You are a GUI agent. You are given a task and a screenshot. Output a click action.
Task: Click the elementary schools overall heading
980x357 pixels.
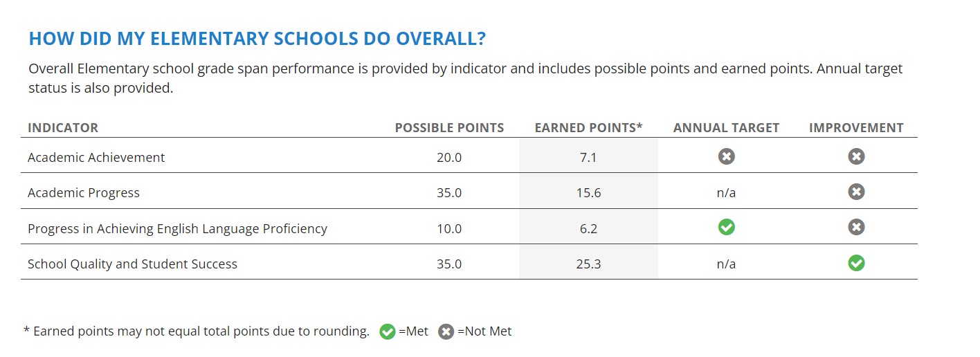tap(257, 39)
